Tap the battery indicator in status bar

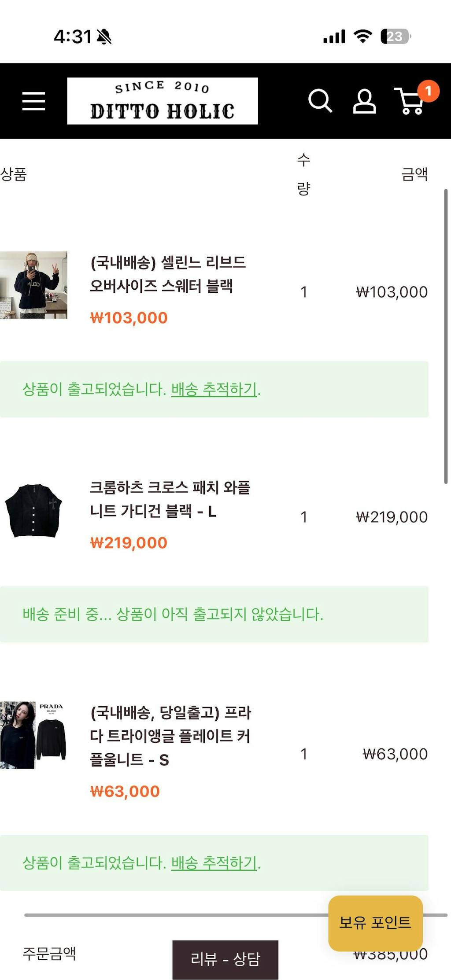click(395, 37)
